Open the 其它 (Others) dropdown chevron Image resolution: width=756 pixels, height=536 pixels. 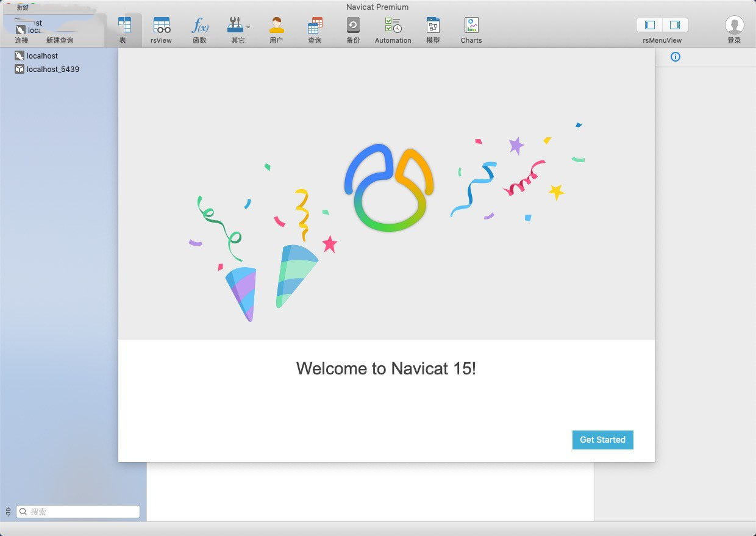point(248,27)
